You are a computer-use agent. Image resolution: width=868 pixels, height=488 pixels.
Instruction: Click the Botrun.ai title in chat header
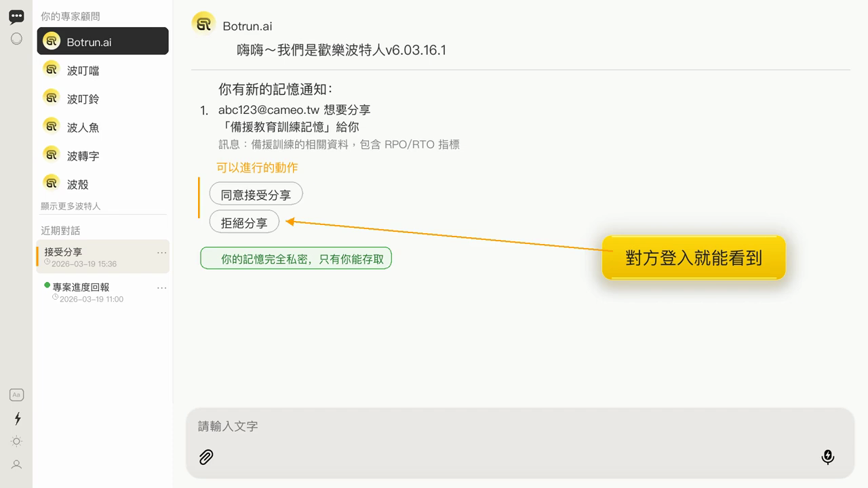[248, 26]
